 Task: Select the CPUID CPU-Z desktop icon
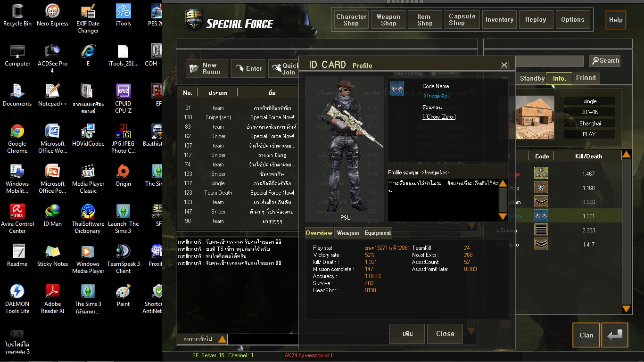coord(123,99)
